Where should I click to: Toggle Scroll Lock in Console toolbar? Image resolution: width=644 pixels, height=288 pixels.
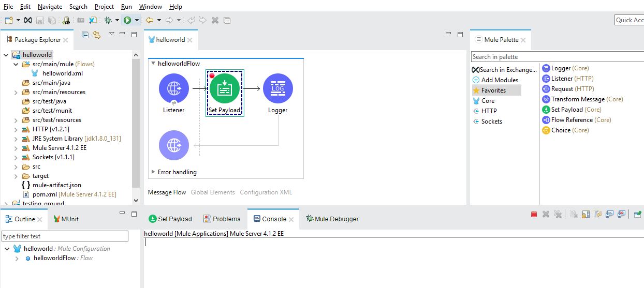(586, 214)
